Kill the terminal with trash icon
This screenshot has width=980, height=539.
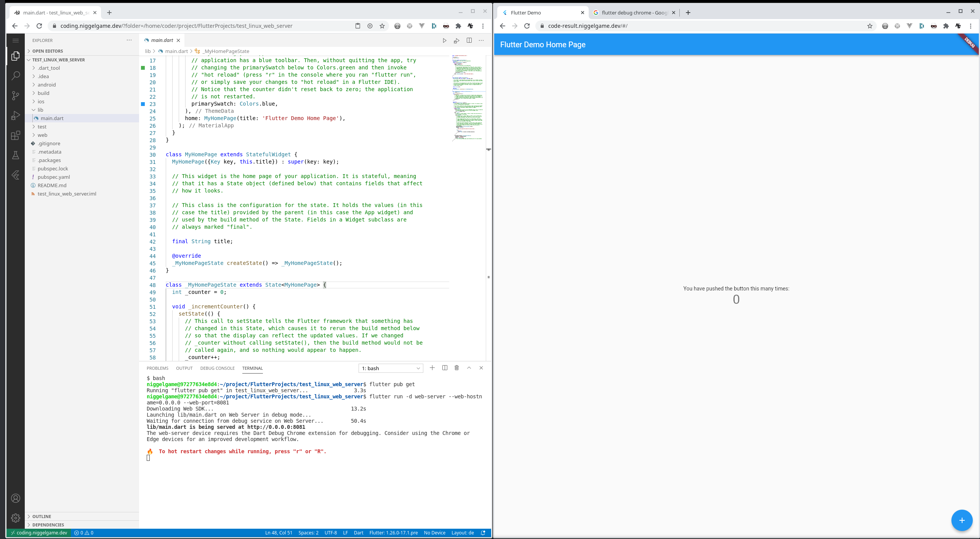(x=456, y=368)
